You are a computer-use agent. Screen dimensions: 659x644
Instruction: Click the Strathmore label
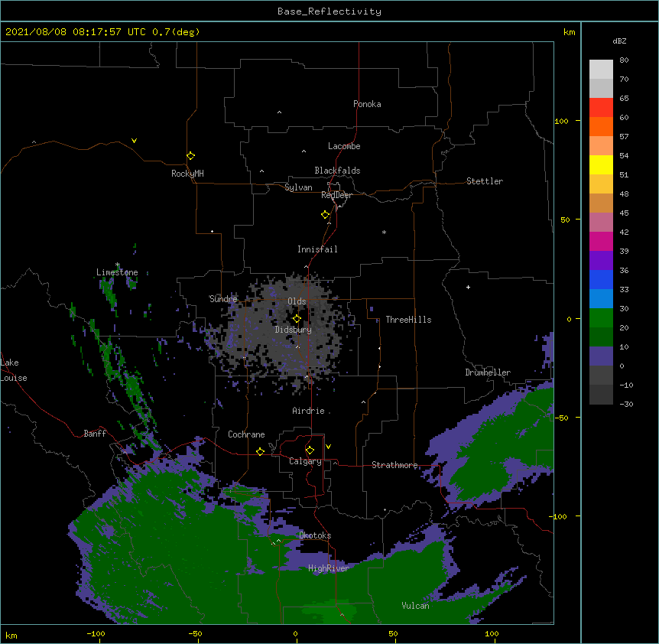point(394,465)
